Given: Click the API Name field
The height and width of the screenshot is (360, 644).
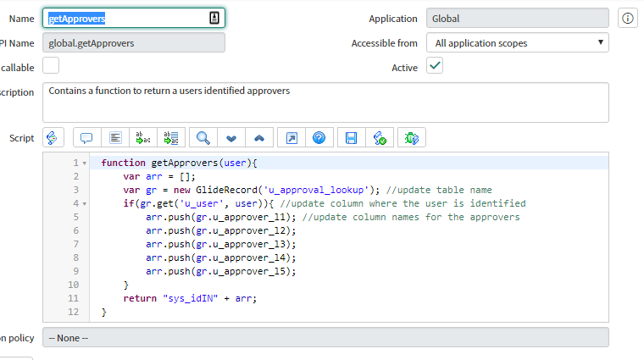Looking at the screenshot, I should (134, 42).
